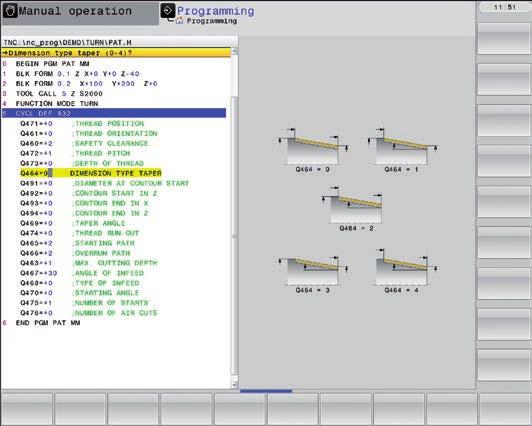Click the Manual operation mode icon
The image size is (532, 426).
[x=10, y=11]
